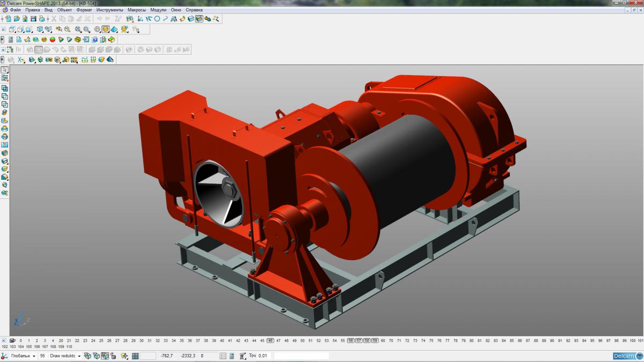
Task: Close the levels bar with its X button
Action: tap(4, 341)
